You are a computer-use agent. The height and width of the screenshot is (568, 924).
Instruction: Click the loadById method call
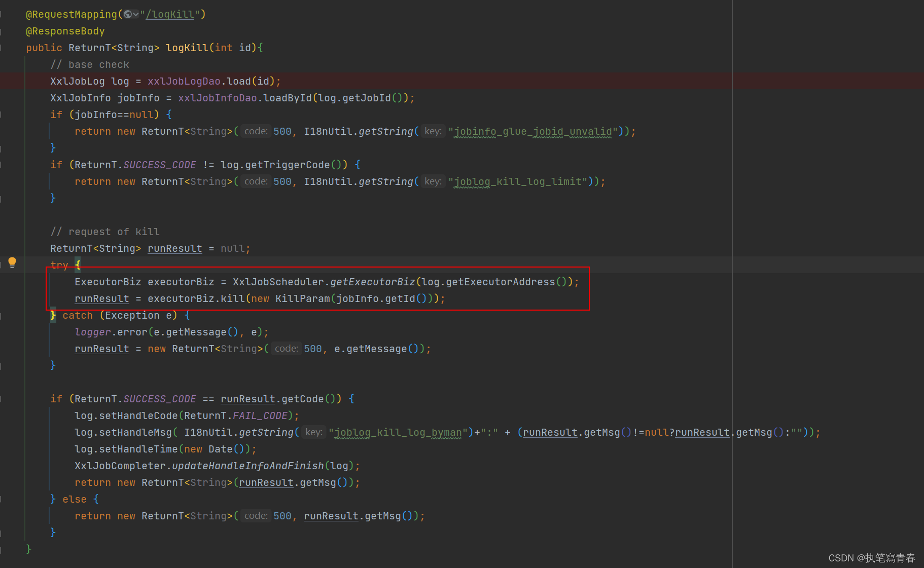(288, 98)
